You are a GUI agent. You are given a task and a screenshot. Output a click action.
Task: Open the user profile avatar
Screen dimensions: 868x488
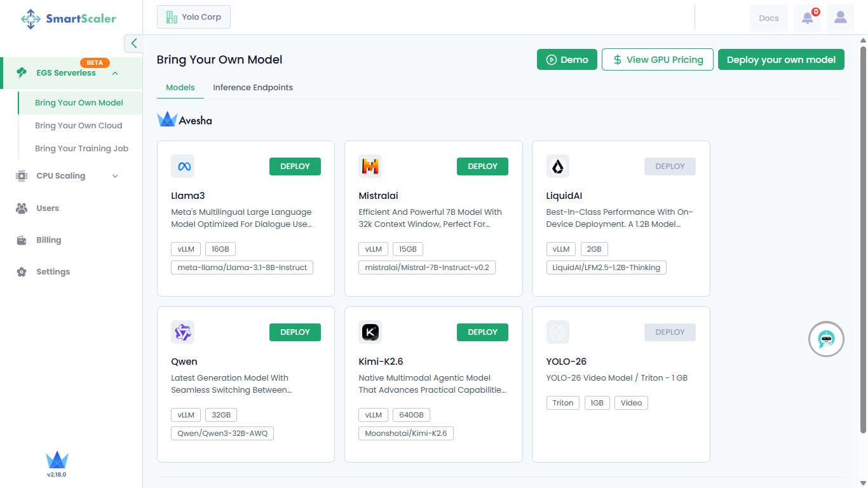click(841, 18)
